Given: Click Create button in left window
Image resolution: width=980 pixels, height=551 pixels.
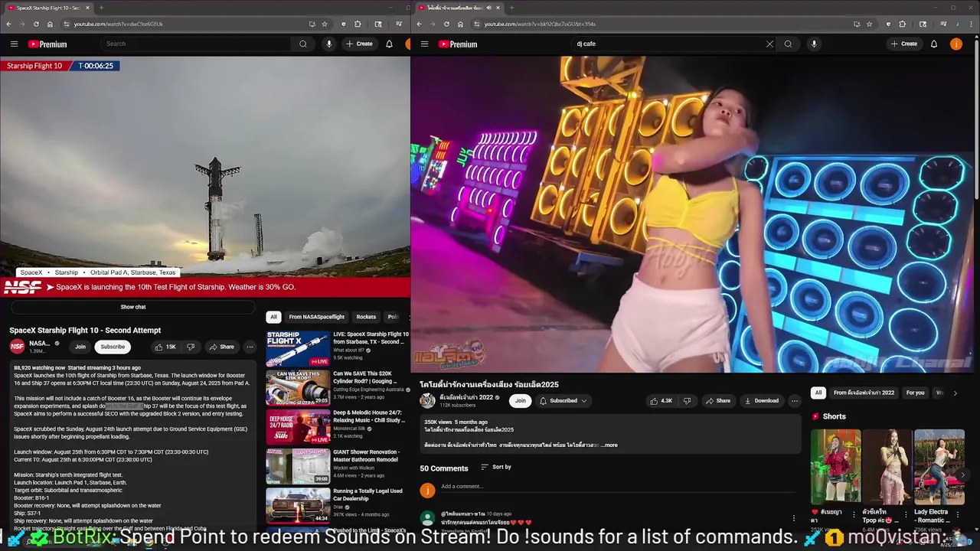Looking at the screenshot, I should tap(359, 44).
